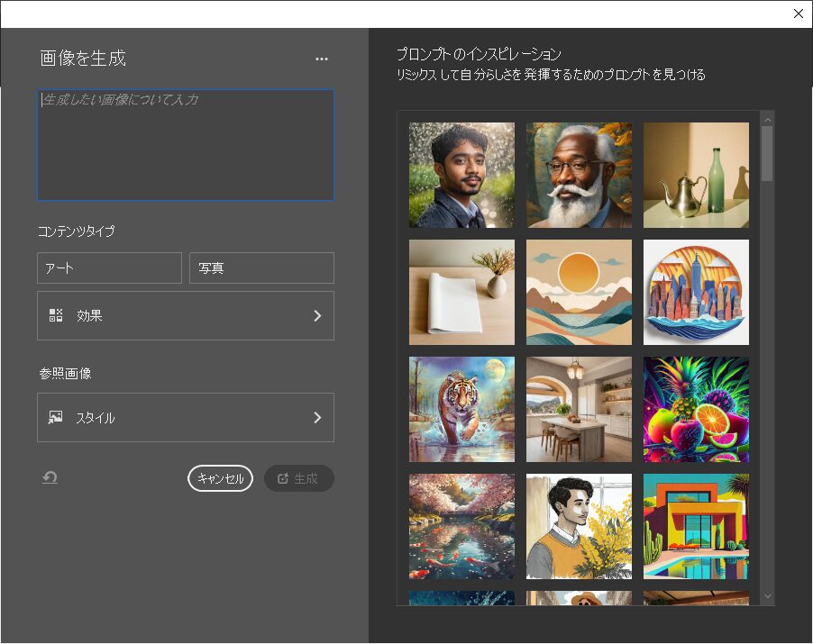
Task: Click the リミックスして自分らしさを発揮 subtitle text
Action: coord(551,75)
